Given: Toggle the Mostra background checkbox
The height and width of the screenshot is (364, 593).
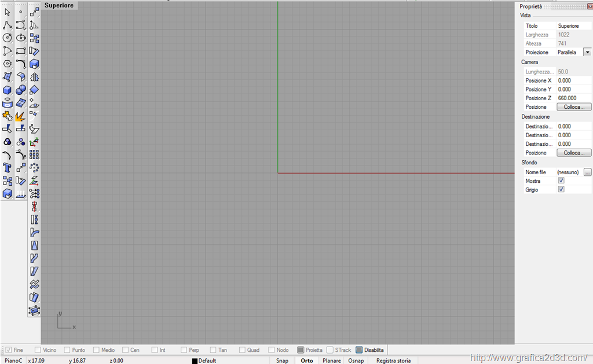Looking at the screenshot, I should (x=561, y=181).
